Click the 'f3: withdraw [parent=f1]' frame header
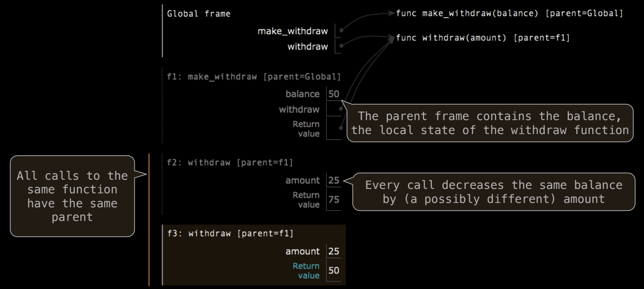This screenshot has width=644, height=289. (230, 233)
